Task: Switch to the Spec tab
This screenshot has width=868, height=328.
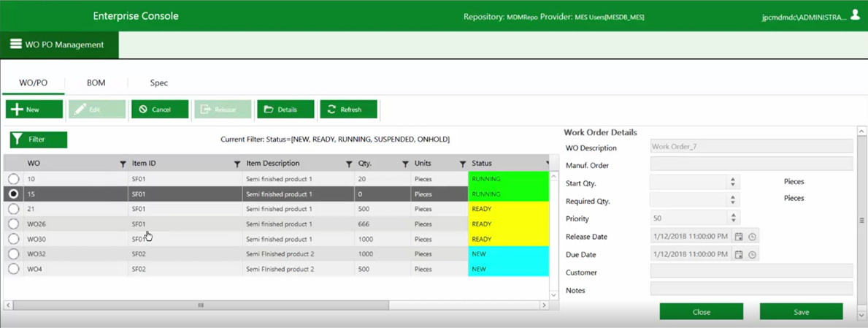Action: (159, 83)
